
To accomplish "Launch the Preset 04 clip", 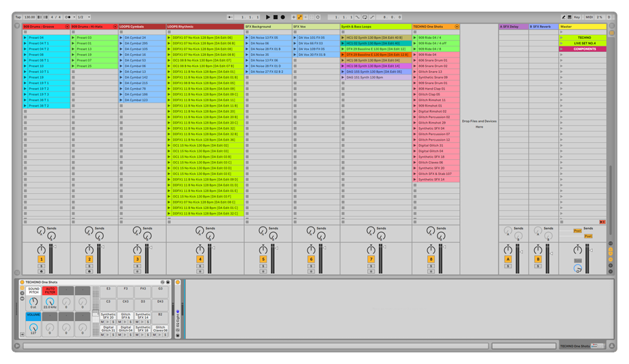I will click(25, 38).
